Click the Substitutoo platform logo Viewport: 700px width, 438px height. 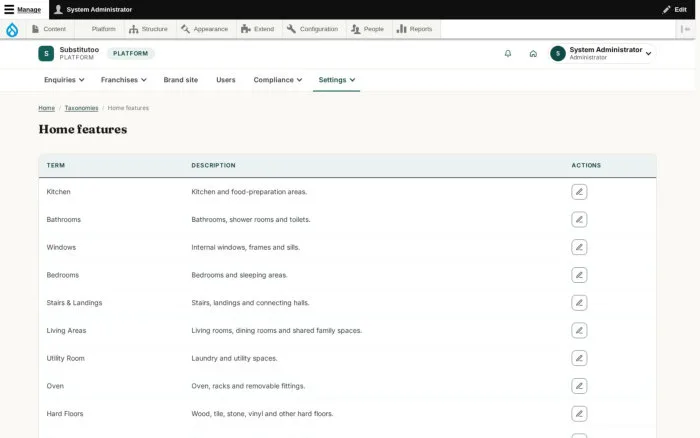pos(46,54)
